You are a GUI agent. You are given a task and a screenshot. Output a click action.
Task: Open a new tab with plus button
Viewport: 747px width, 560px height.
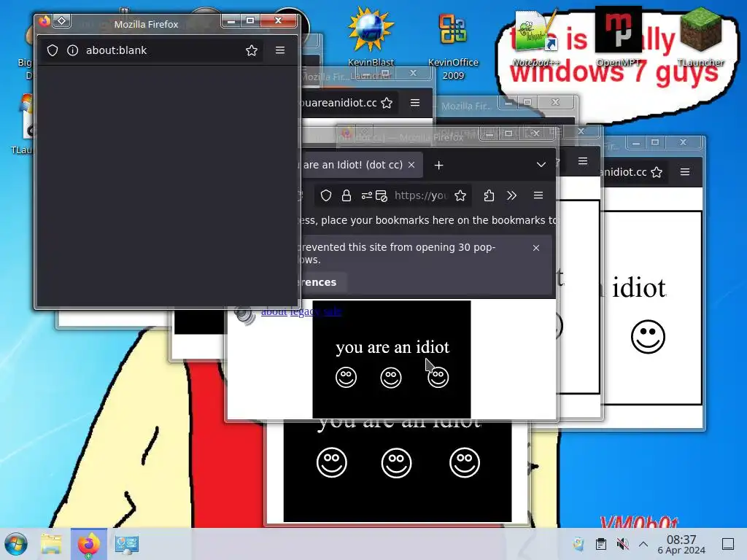tap(438, 166)
